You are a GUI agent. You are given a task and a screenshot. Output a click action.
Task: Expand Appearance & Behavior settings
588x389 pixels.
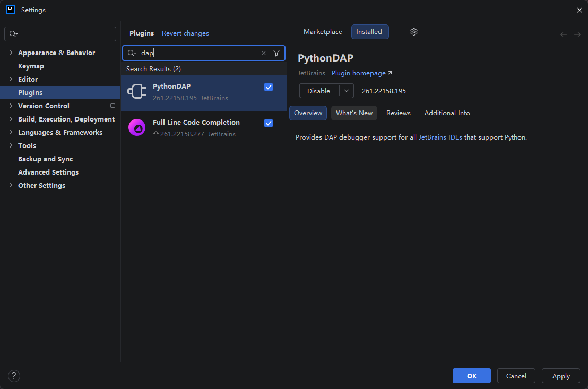11,53
